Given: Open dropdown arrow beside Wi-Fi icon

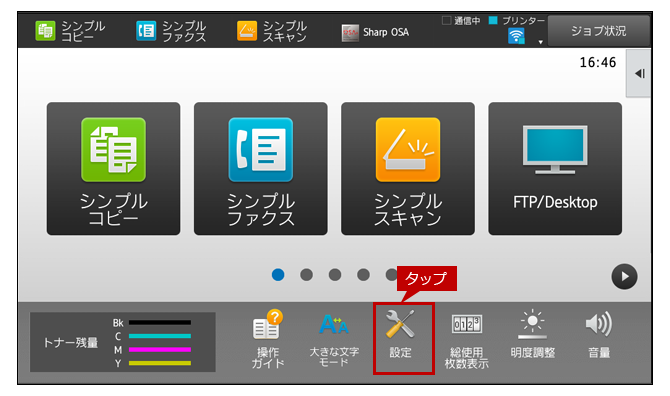Looking at the screenshot, I should [x=541, y=42].
